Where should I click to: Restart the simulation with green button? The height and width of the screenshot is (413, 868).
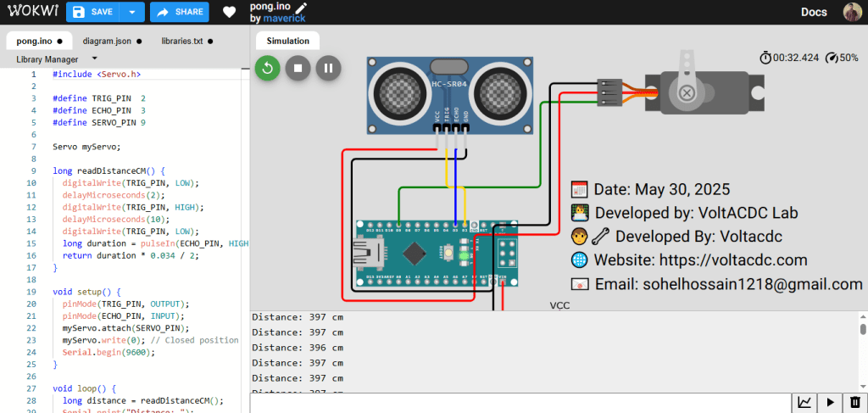pos(267,68)
